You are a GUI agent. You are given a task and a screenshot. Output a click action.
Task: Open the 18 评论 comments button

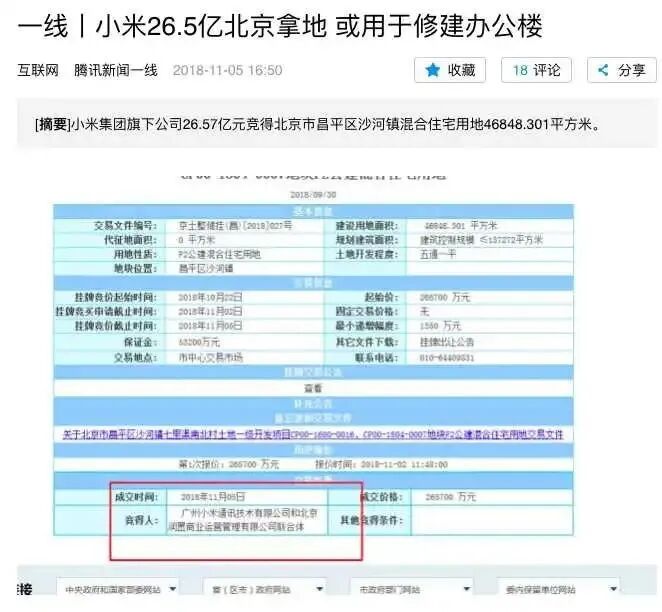click(536, 70)
